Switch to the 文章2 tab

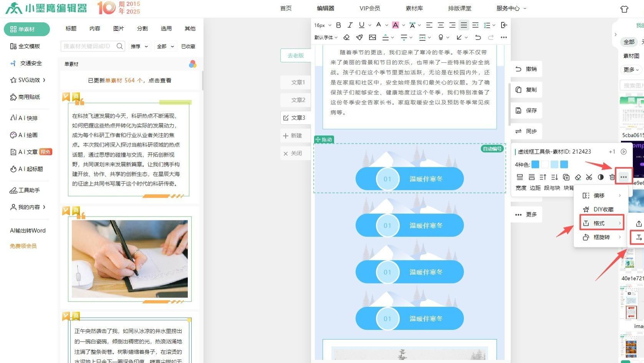(300, 100)
